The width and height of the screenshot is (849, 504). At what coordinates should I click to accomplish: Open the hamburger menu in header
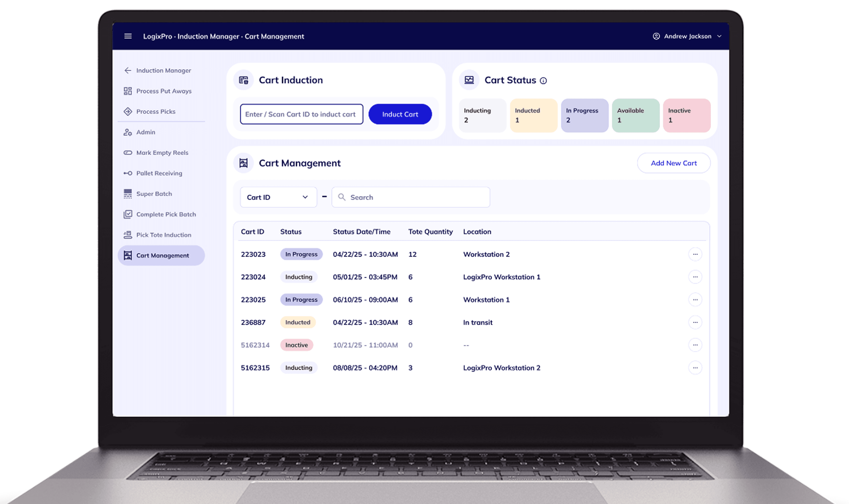[128, 36]
